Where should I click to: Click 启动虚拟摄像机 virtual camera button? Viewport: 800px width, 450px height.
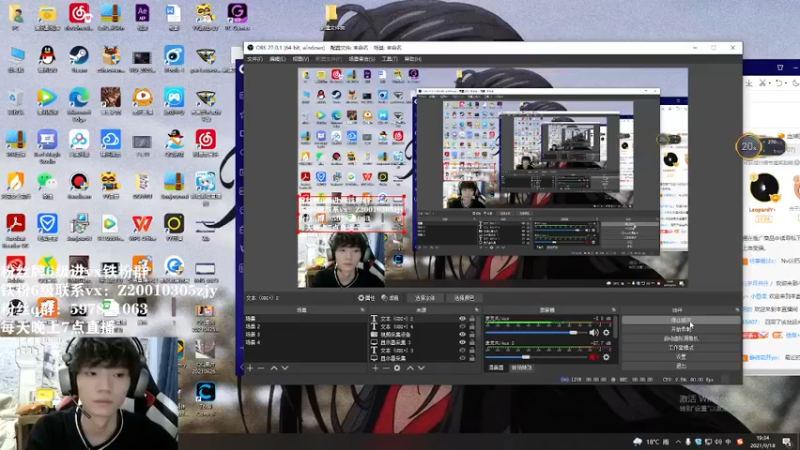point(681,339)
